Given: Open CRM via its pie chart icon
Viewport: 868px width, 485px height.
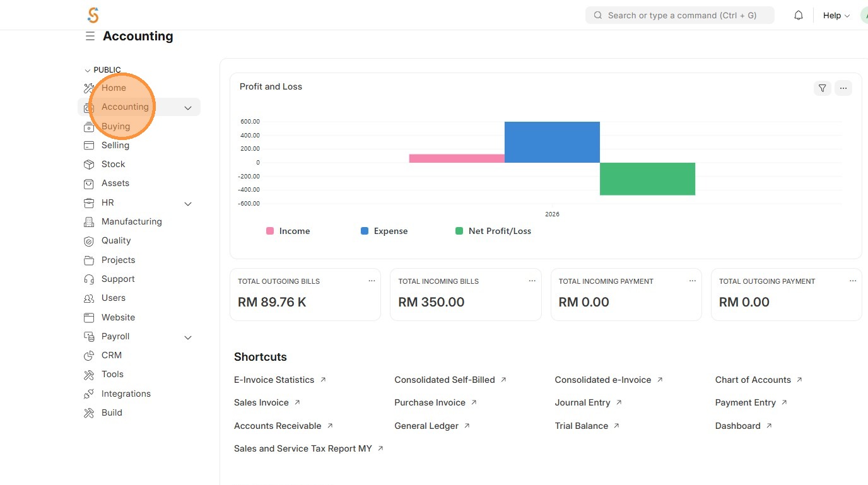Looking at the screenshot, I should click(89, 356).
